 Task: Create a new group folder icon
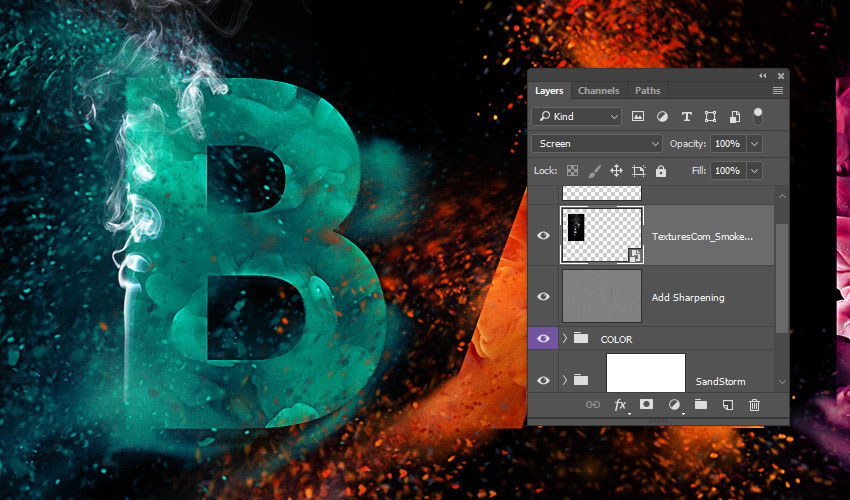(x=701, y=405)
